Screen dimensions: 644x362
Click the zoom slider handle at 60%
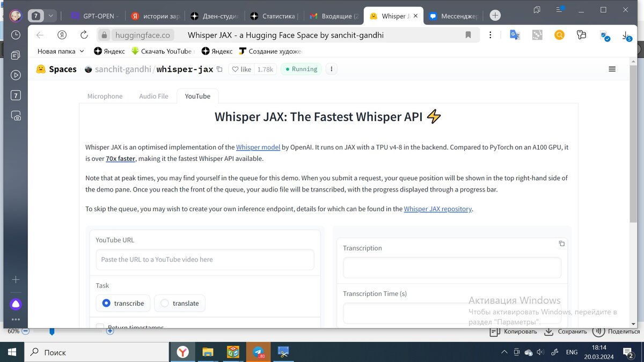coord(52,331)
